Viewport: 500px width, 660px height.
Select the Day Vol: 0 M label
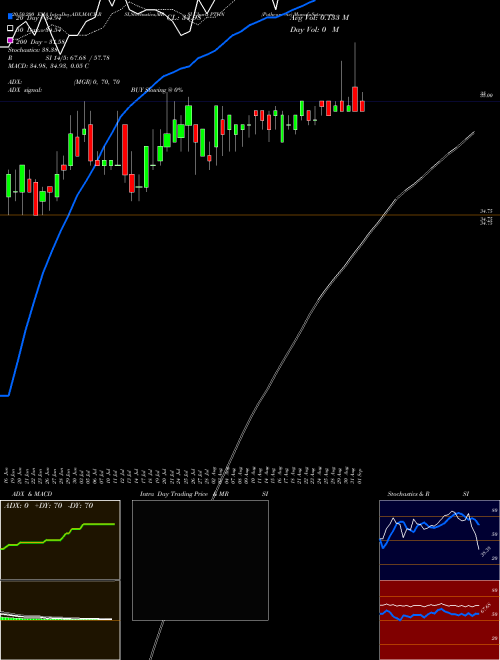(x=314, y=29)
